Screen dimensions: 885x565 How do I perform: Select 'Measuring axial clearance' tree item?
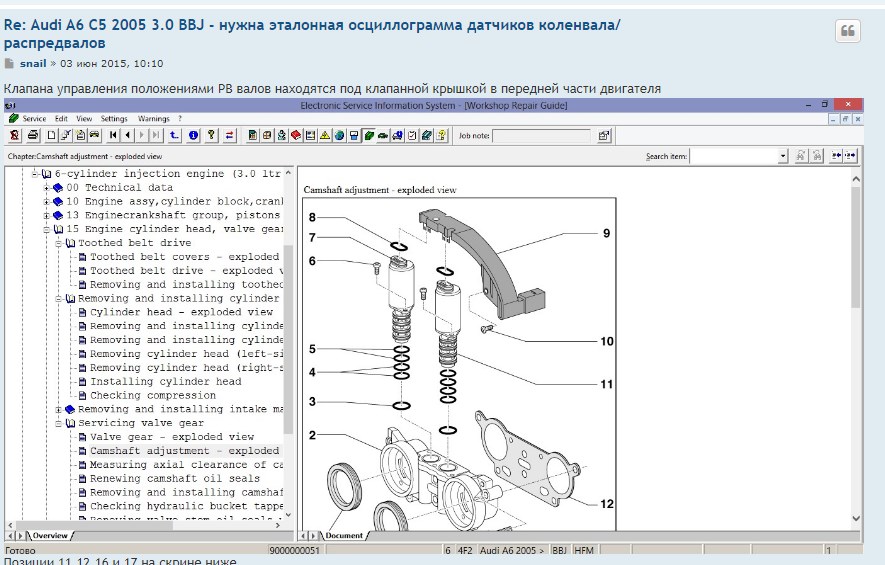pos(186,465)
